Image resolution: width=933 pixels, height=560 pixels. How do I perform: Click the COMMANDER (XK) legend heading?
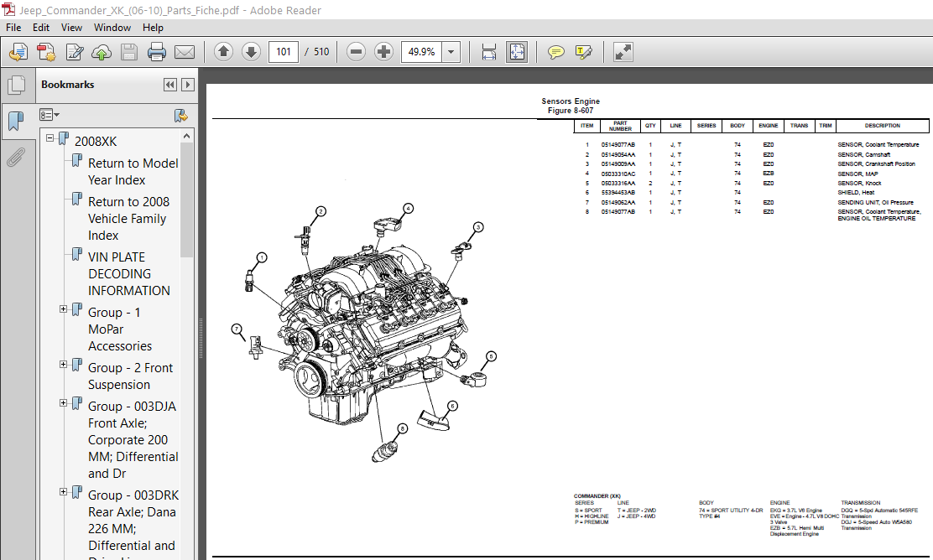tap(597, 495)
